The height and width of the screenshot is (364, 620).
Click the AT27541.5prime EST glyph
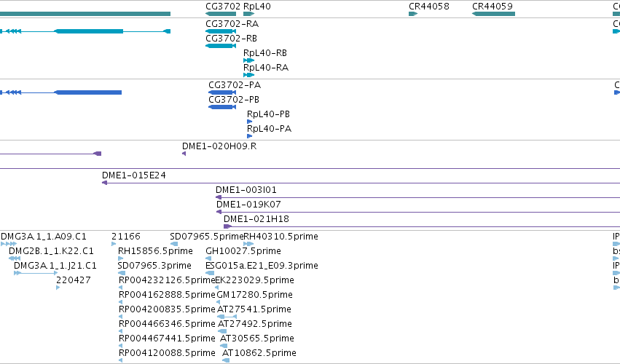pyautogui.click(x=227, y=317)
